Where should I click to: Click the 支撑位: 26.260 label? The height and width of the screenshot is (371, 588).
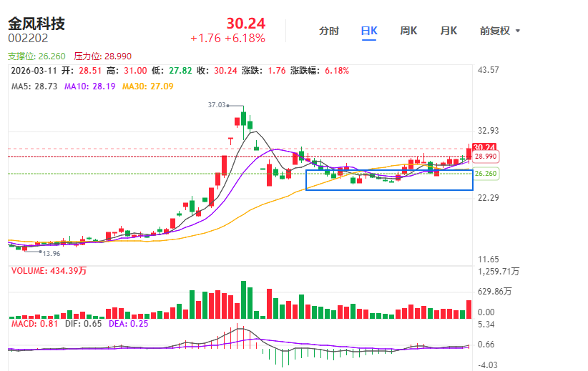point(36,56)
